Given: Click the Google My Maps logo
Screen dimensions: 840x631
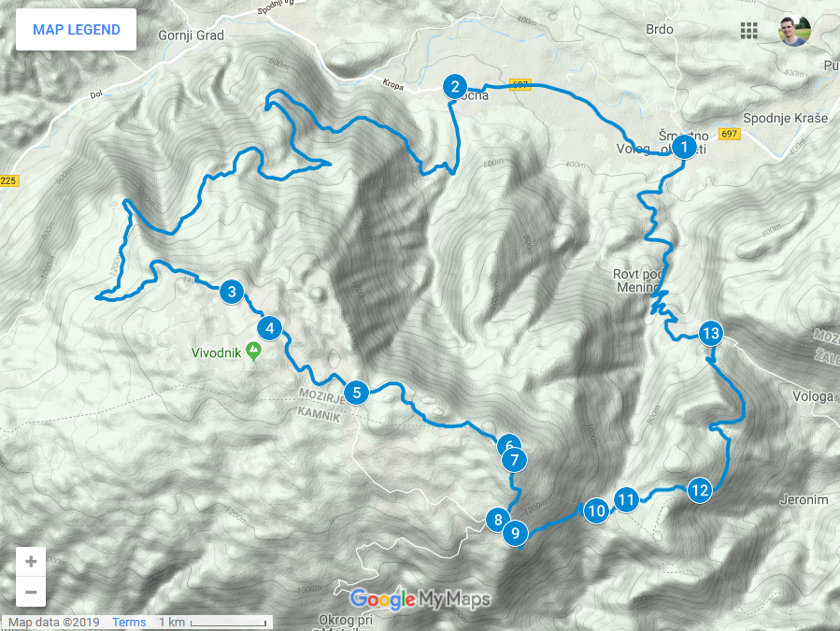Looking at the screenshot, I should coord(420,599).
